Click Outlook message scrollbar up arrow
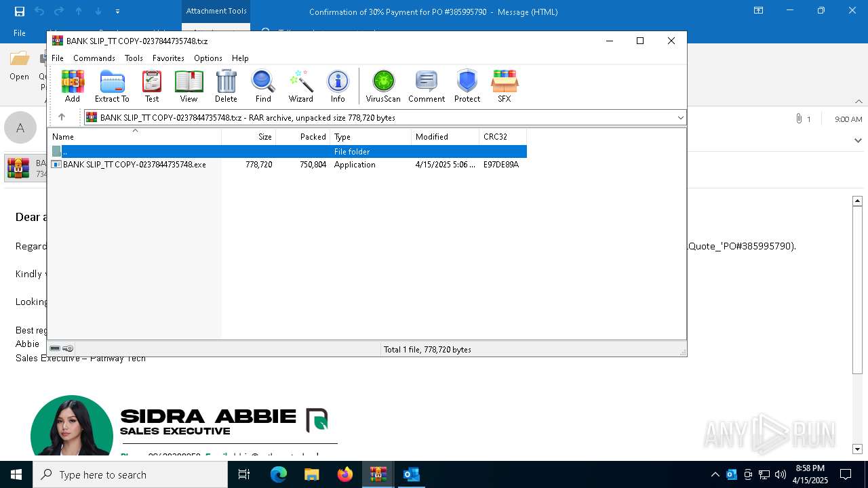This screenshot has width=868, height=488. point(857,201)
